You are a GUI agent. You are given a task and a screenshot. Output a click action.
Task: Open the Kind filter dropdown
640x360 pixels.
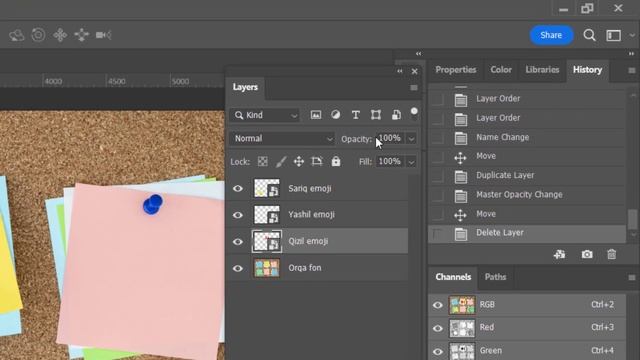264,116
